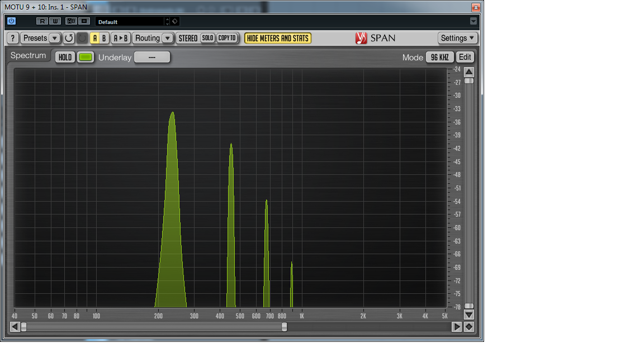Click the bottom handle of vertical range slider

(469, 306)
